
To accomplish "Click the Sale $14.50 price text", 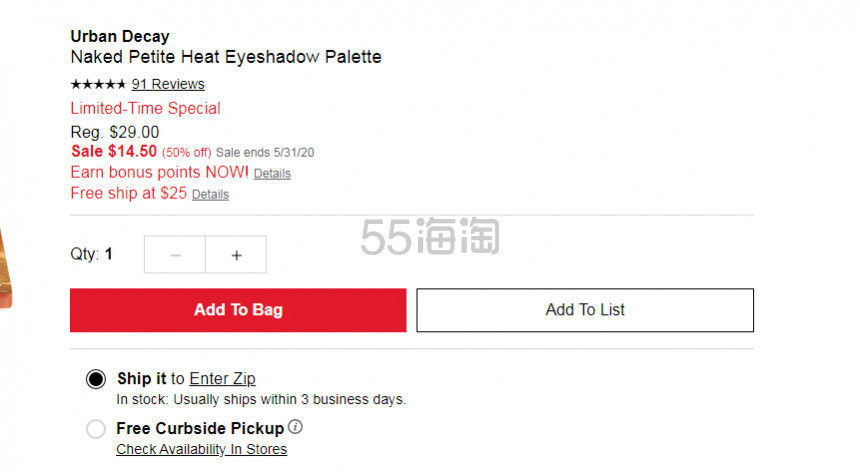I will [x=114, y=151].
